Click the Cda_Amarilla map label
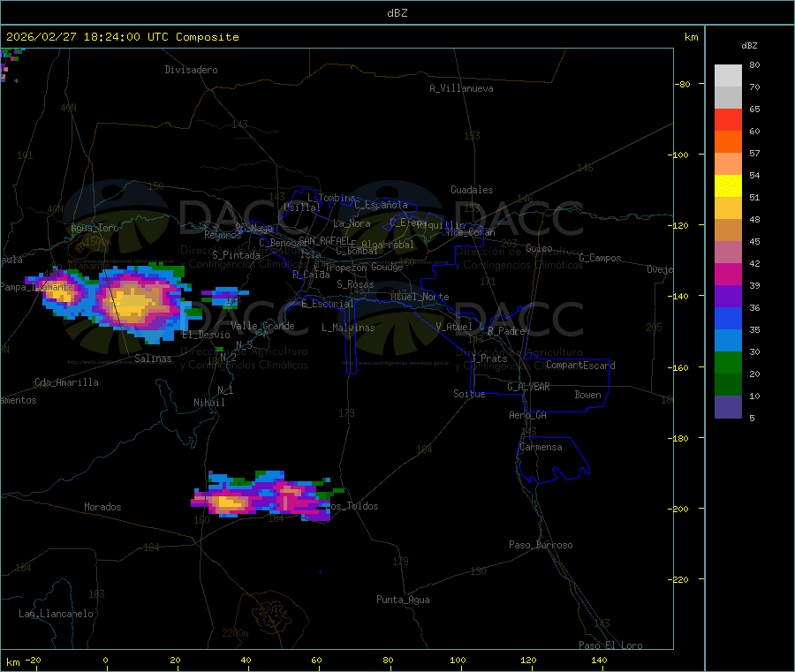Image resolution: width=795 pixels, height=672 pixels. tap(66, 382)
